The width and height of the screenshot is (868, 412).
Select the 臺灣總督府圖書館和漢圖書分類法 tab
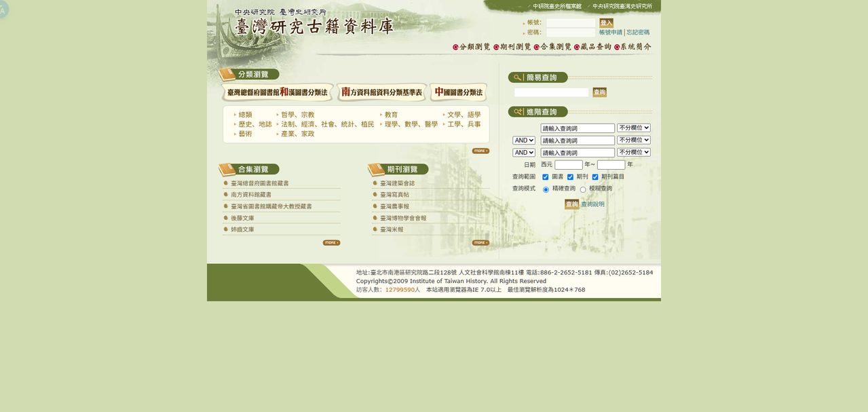click(278, 92)
